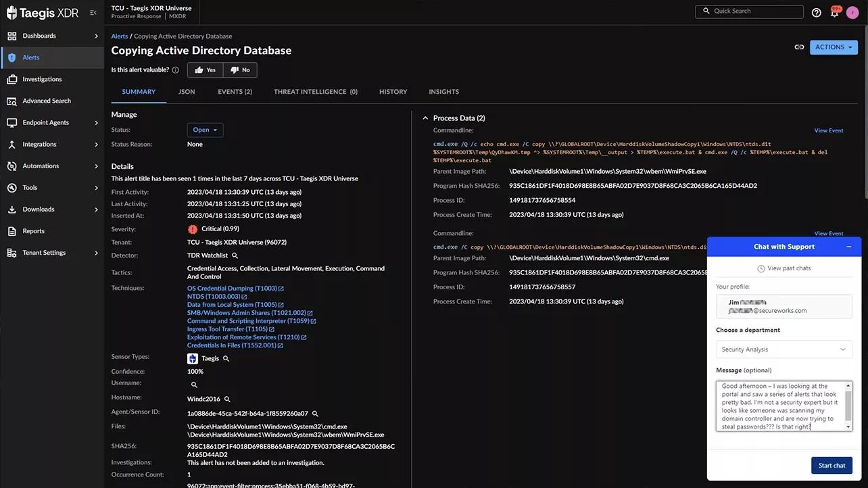Open the Actions dropdown menu
This screenshot has width=868, height=488.
tap(834, 47)
